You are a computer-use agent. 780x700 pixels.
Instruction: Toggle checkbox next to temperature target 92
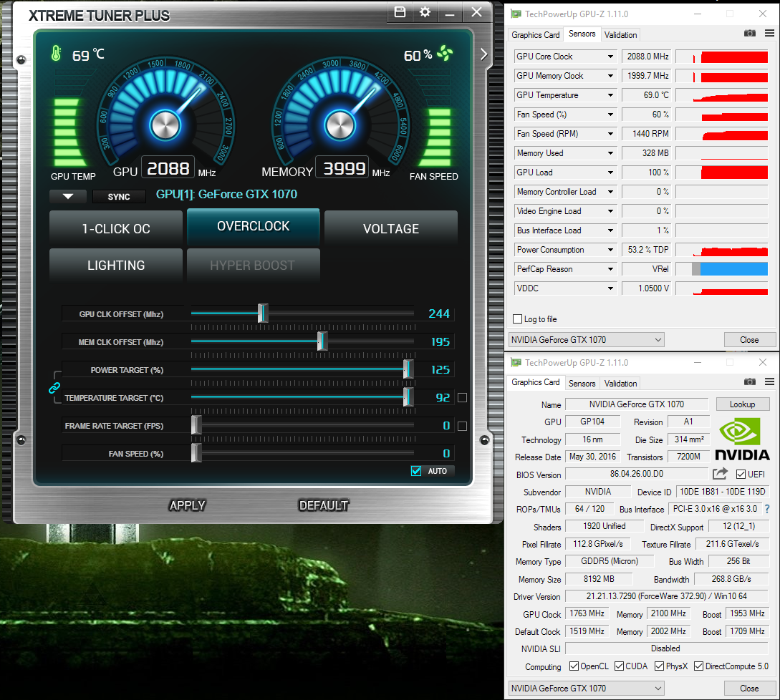[x=462, y=398]
